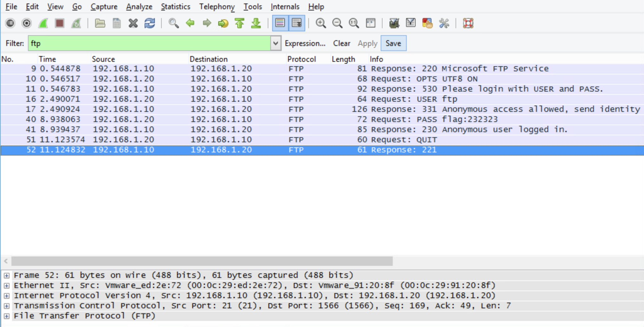
Task: Click the horizontal scrollbar thumb
Action: tap(202, 261)
